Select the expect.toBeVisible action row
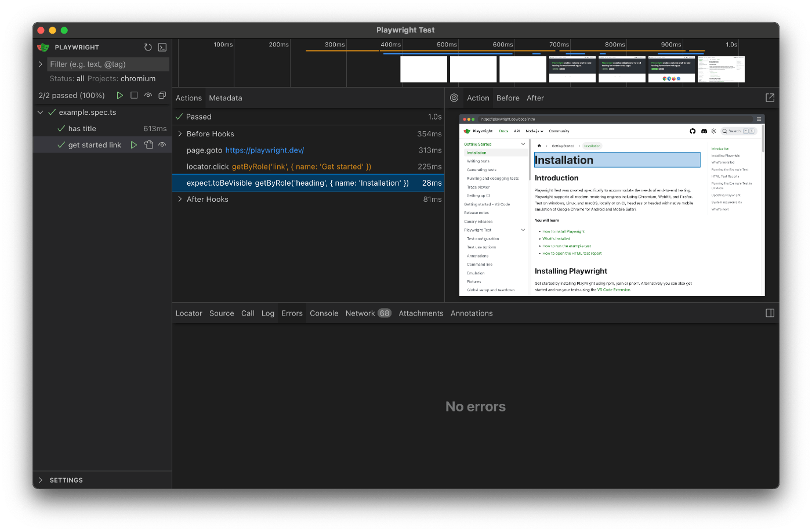 (x=309, y=183)
